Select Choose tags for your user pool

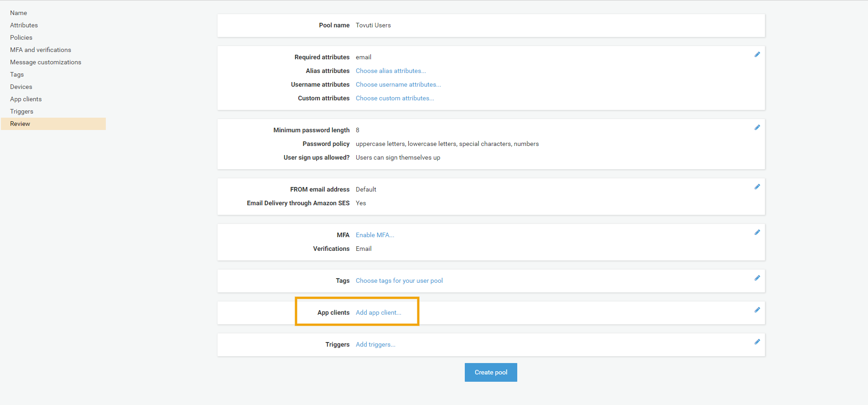[399, 281]
